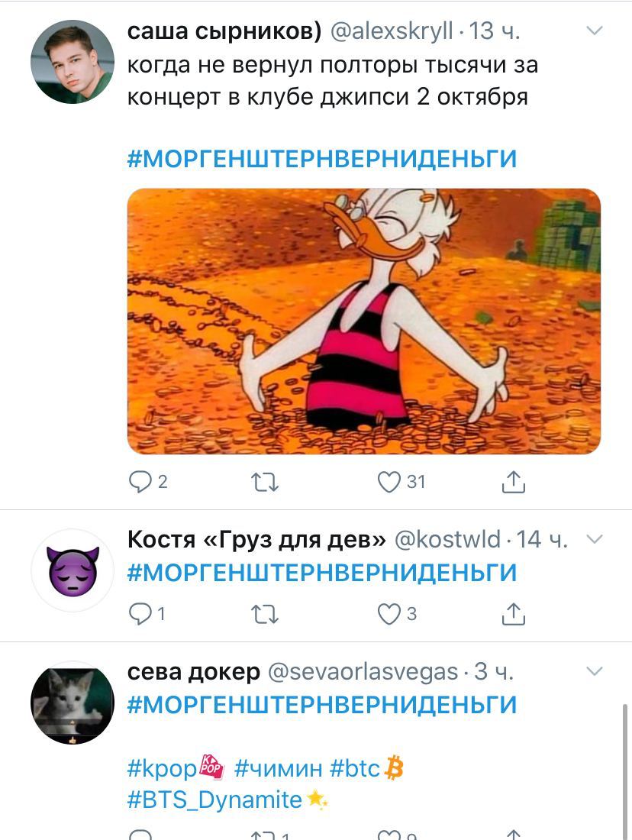Click the timeline scrollbar indicator
The image size is (632, 840).
coord(624,772)
